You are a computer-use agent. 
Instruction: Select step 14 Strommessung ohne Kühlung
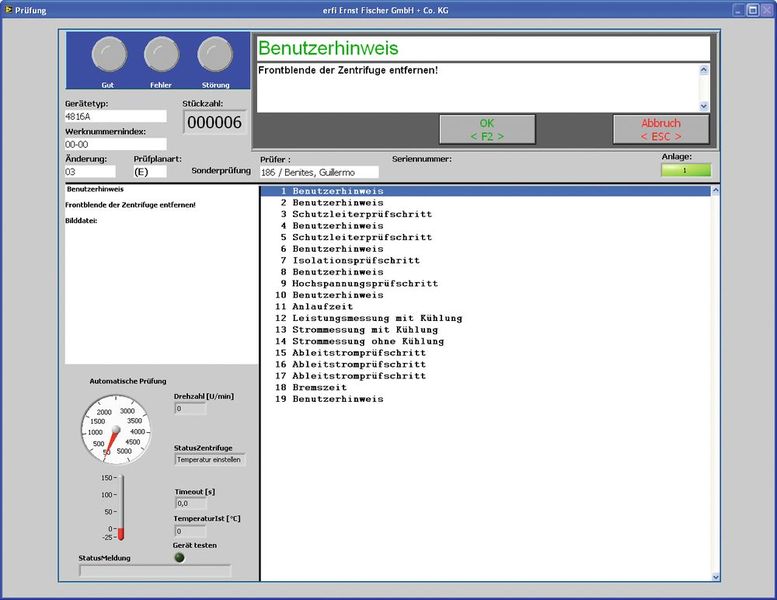pyautogui.click(x=485, y=341)
